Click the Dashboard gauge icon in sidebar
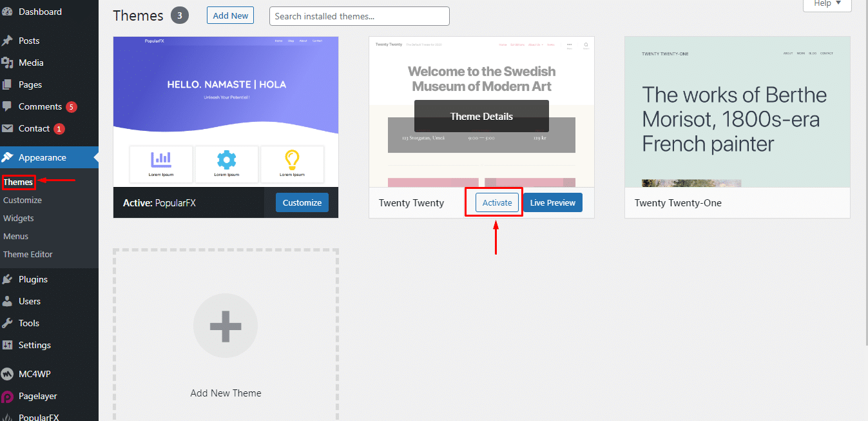Viewport: 868px width, 421px height. [x=8, y=12]
